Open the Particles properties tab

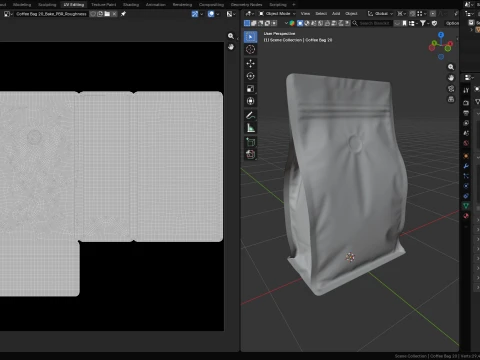[466, 176]
